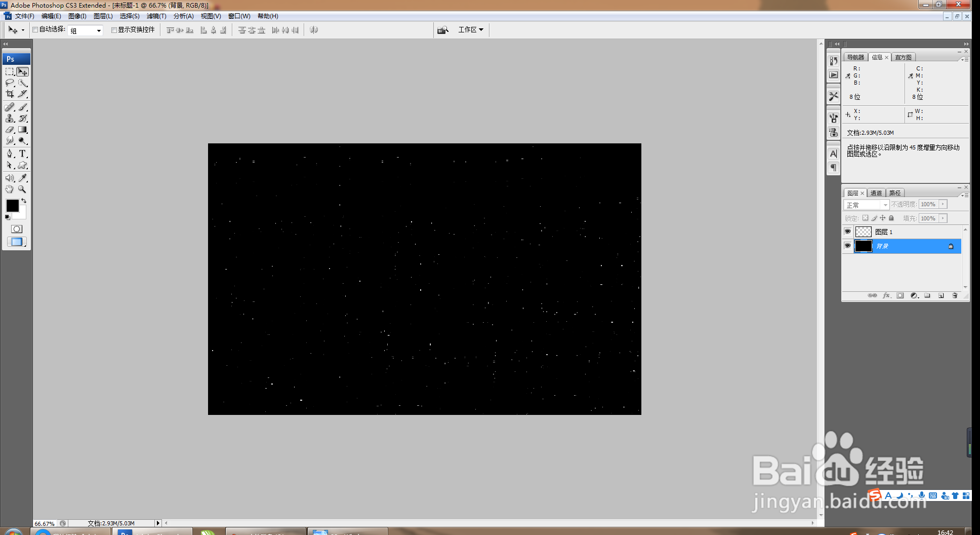Open the 工作区 workspace dropdown

point(471,30)
